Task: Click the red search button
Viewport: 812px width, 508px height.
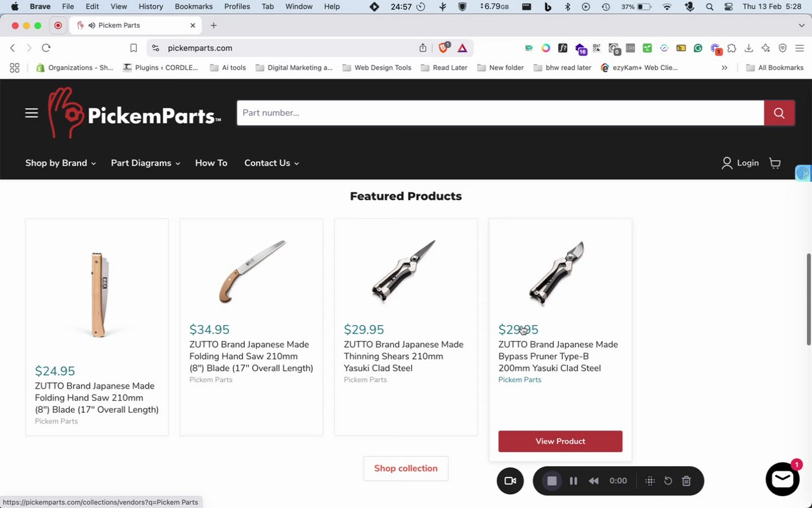Action: tap(779, 113)
